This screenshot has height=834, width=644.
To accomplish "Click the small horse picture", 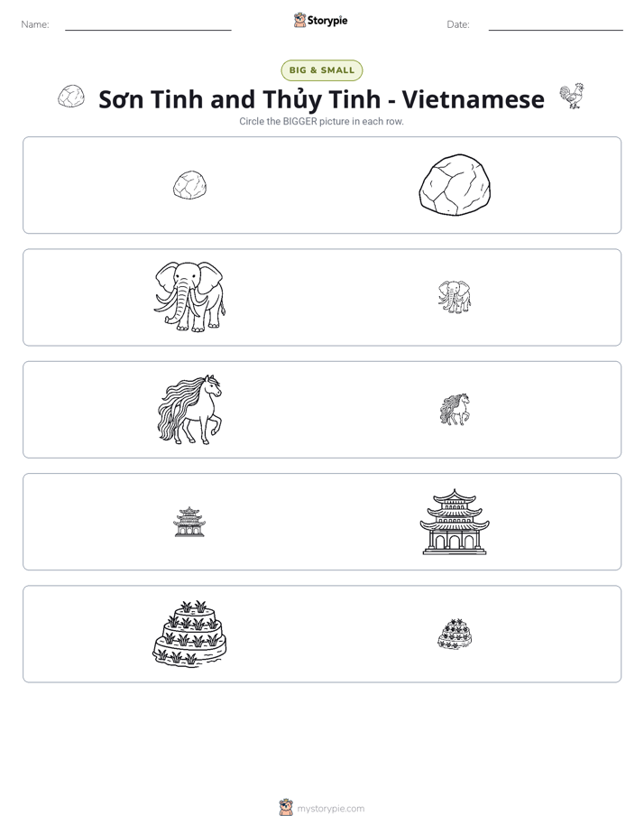I will tap(455, 410).
